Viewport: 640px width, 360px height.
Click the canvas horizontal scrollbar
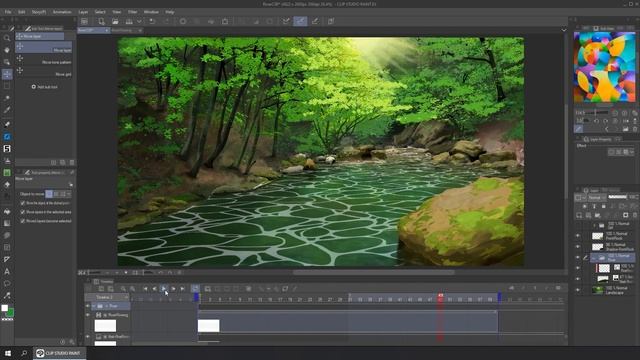tap(374, 272)
